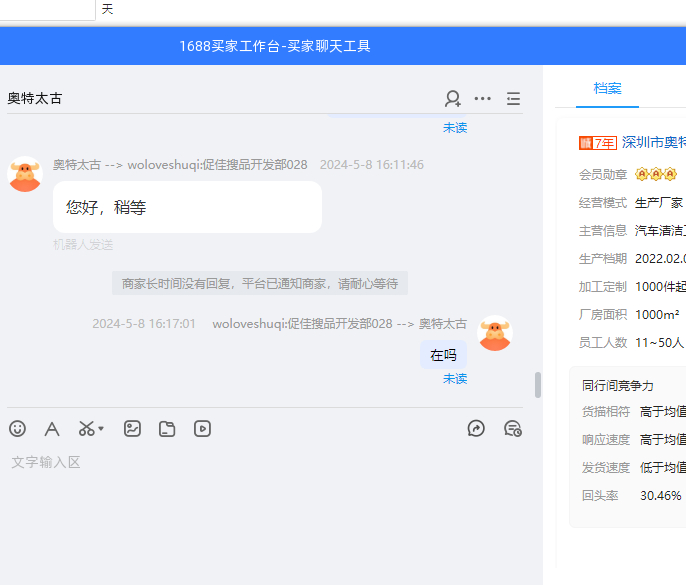Click the 奥特太古 seller avatar
Image resolution: width=686 pixels, height=585 pixels.
[24, 174]
